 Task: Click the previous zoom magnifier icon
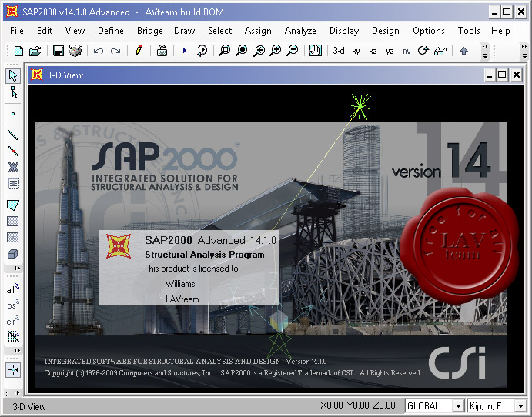pyautogui.click(x=259, y=51)
